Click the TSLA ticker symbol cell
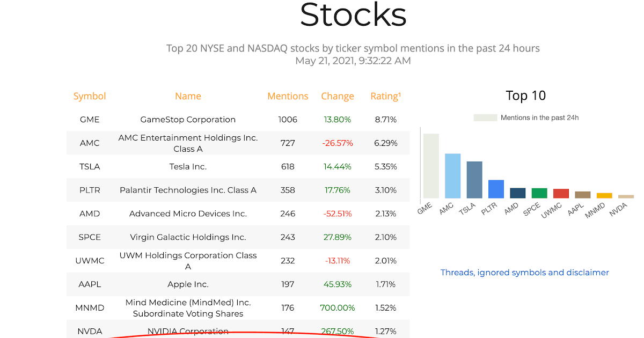 90,167
